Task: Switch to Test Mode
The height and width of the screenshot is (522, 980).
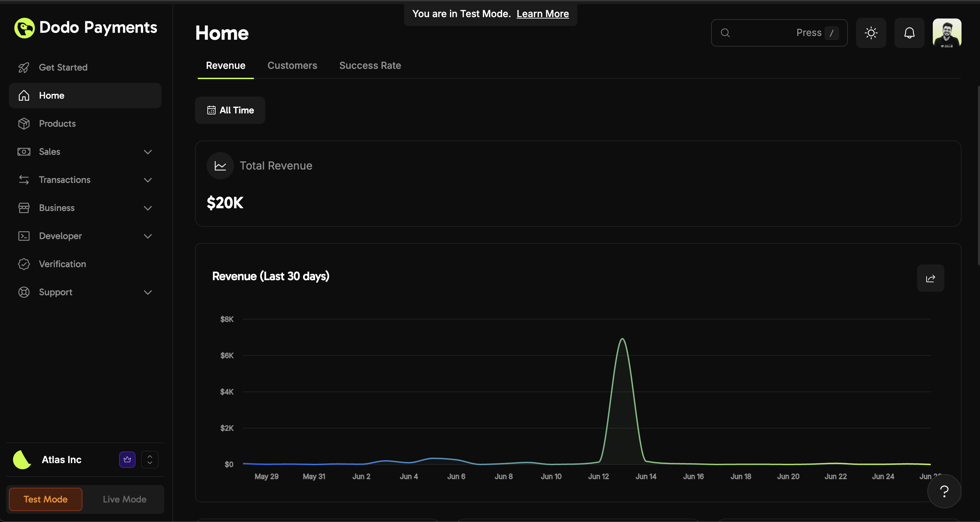Action: [45, 499]
